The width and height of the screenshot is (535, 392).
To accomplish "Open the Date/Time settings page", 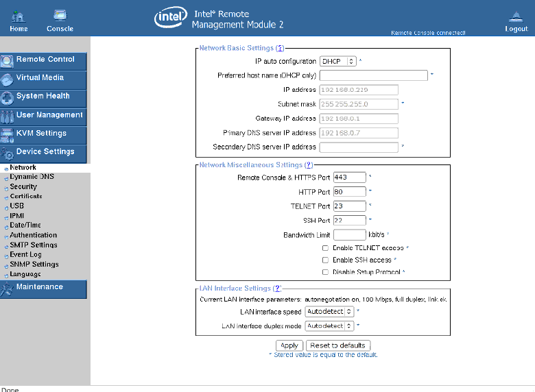I will (25, 225).
